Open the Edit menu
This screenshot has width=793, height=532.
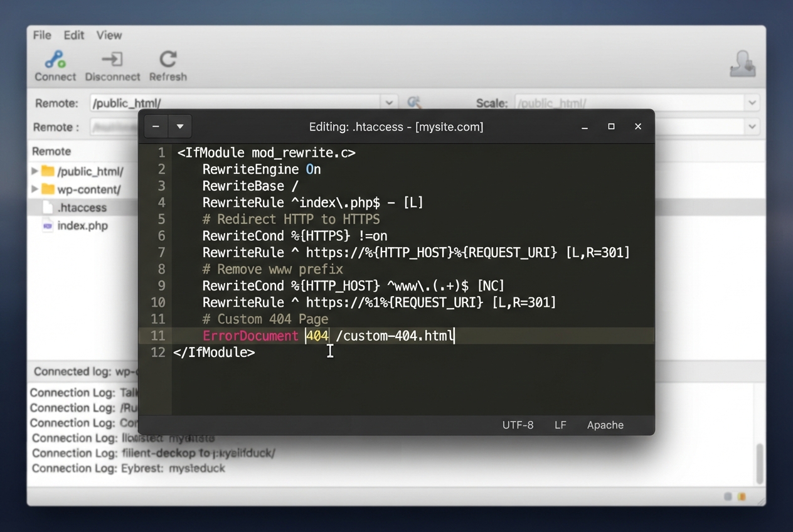pos(73,35)
